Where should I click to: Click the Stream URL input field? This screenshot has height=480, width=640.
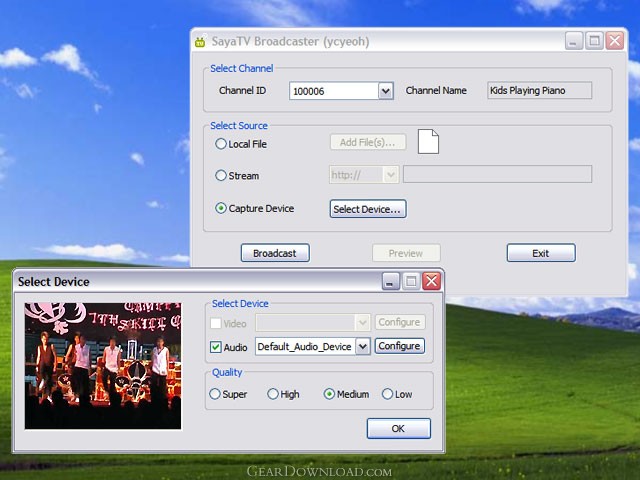pyautogui.click(x=498, y=174)
